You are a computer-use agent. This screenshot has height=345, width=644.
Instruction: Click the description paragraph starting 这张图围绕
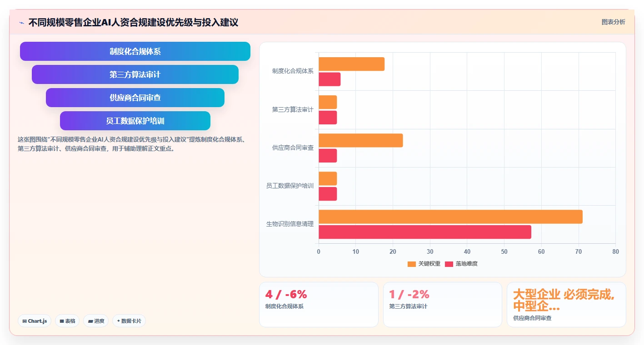click(131, 144)
